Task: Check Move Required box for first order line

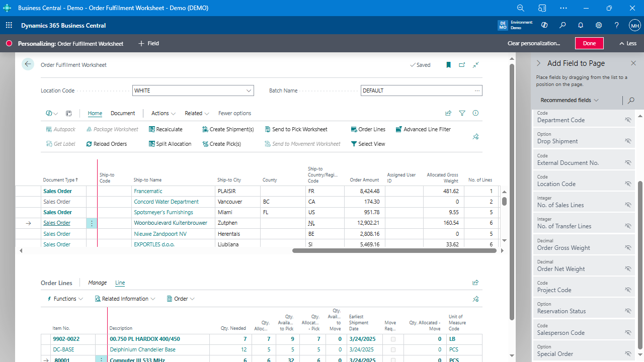Action: click(393, 339)
